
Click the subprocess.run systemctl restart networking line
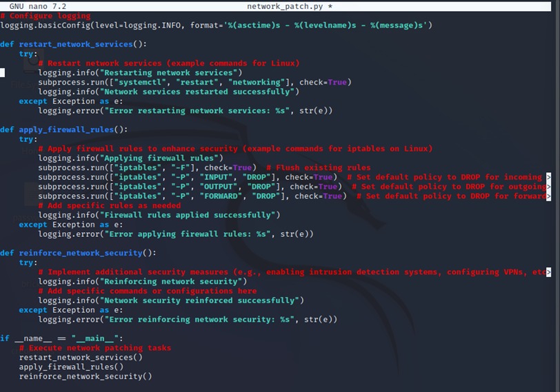tap(194, 83)
